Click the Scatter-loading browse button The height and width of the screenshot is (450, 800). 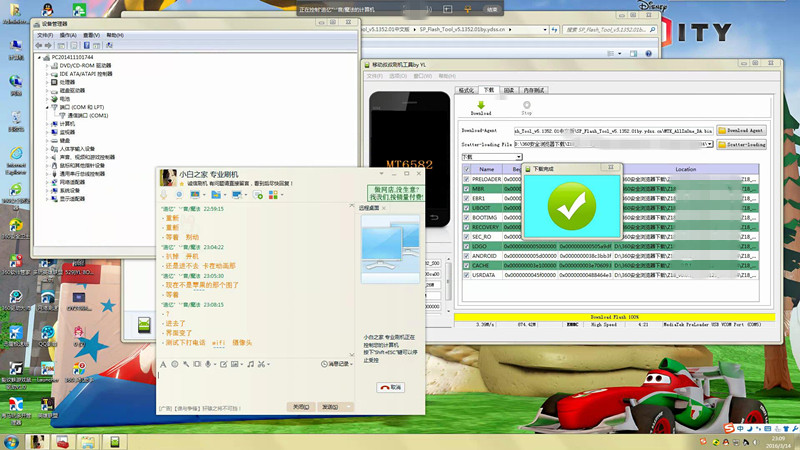click(x=741, y=145)
